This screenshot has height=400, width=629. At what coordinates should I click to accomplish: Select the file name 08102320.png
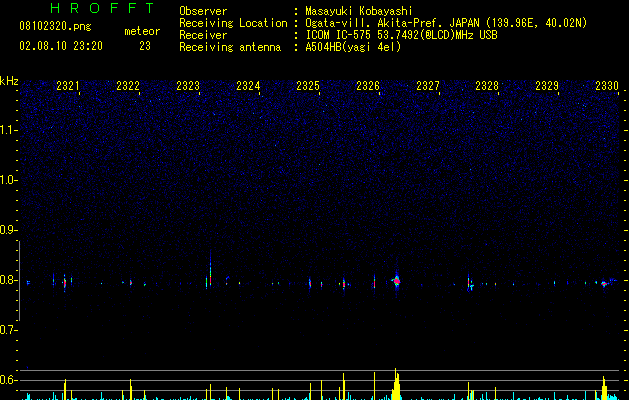(55, 27)
